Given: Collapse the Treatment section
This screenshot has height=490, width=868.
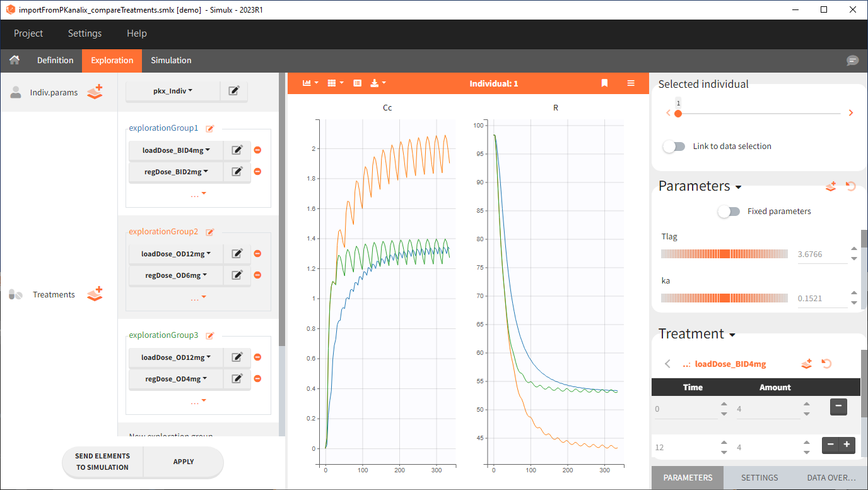Looking at the screenshot, I should click(x=732, y=335).
